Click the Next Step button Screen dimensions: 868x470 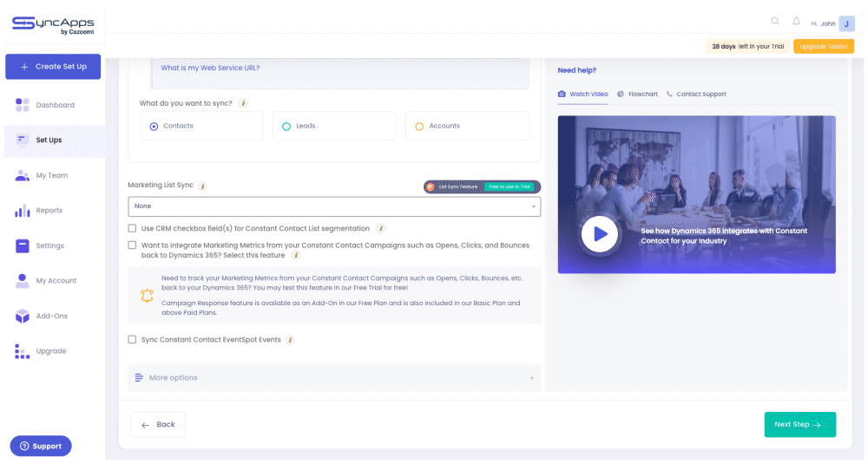click(x=800, y=425)
